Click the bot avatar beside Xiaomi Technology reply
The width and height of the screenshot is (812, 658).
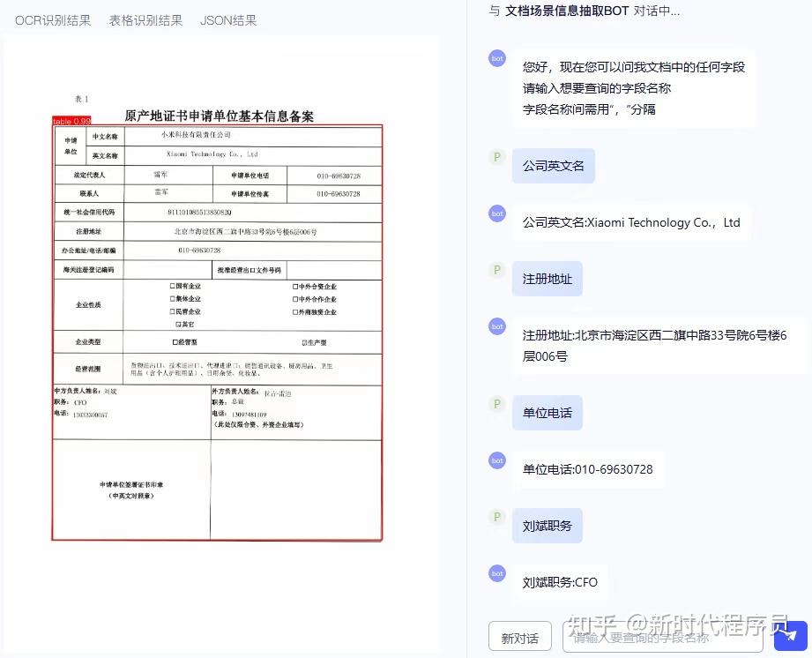pos(497,213)
